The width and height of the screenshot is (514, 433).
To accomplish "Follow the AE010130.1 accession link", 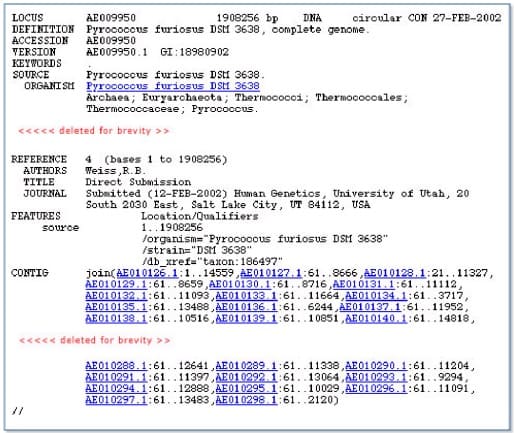I will tap(240, 284).
